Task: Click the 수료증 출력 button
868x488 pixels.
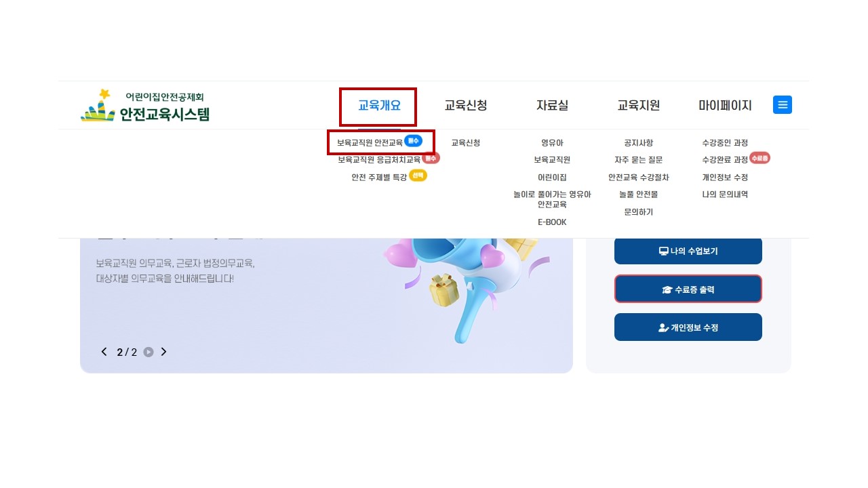Action: [688, 289]
